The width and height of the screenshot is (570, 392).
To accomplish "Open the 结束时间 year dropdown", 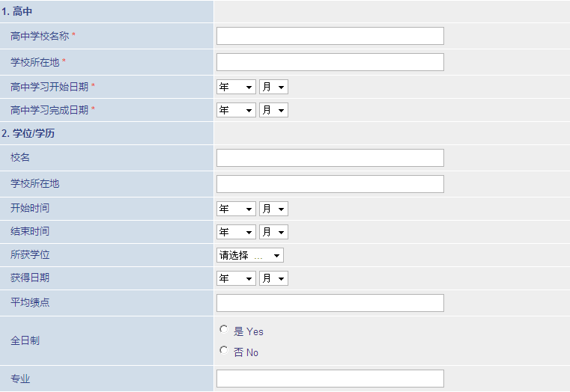I will (x=236, y=233).
